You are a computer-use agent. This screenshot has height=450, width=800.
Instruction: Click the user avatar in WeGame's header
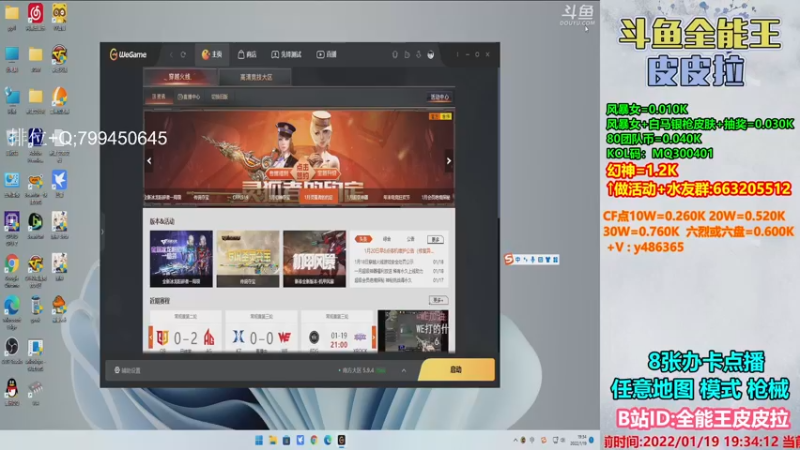pos(431,55)
